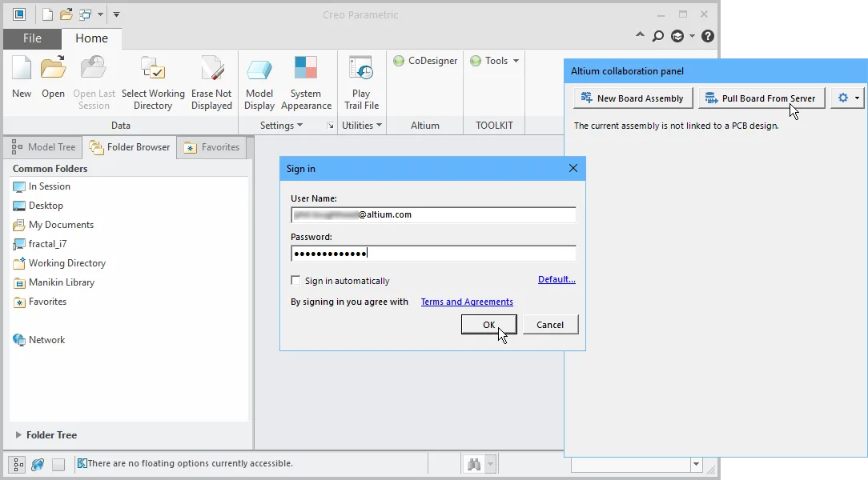Click OK in the Sign in dialog
Screen dimensions: 868x480
pyautogui.click(x=488, y=325)
